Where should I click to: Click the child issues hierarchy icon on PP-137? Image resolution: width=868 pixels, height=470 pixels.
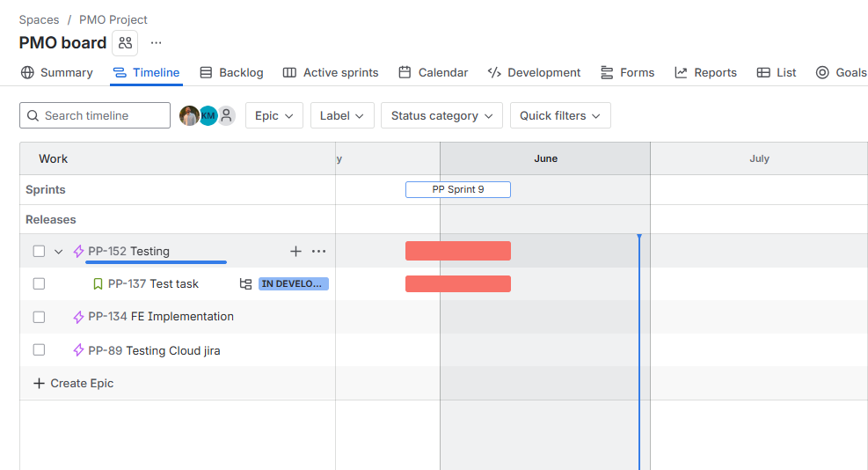pyautogui.click(x=245, y=283)
